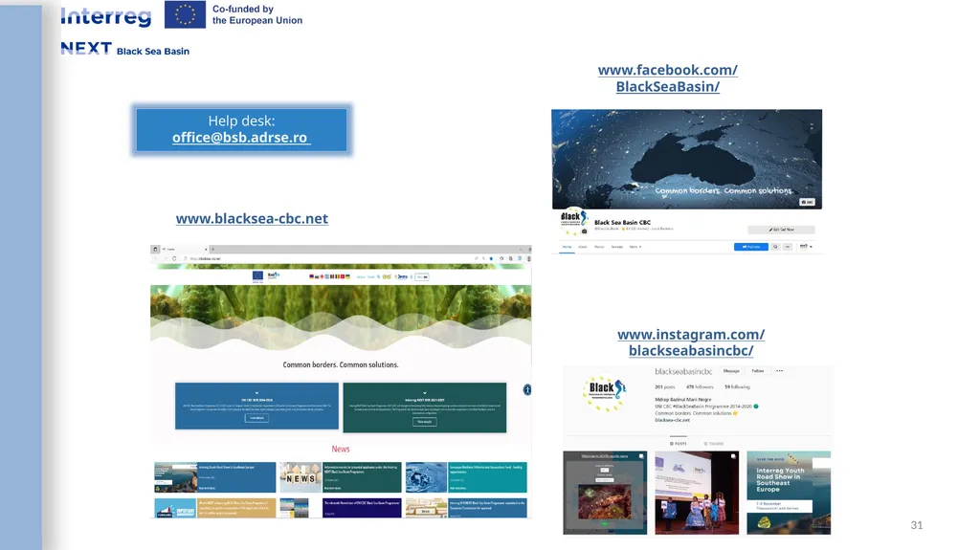
Task: Click the Instagram followers count
Action: click(x=700, y=386)
